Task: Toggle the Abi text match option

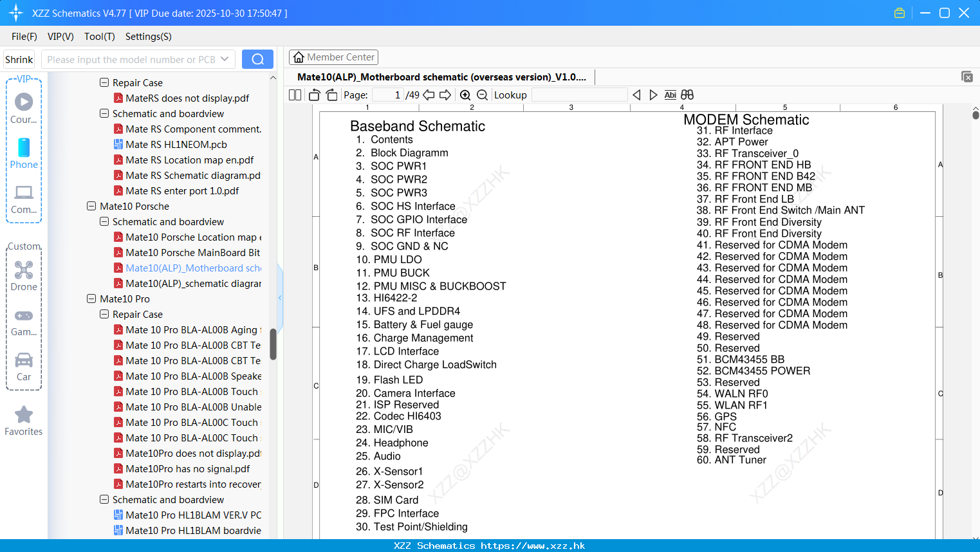Action: (670, 95)
